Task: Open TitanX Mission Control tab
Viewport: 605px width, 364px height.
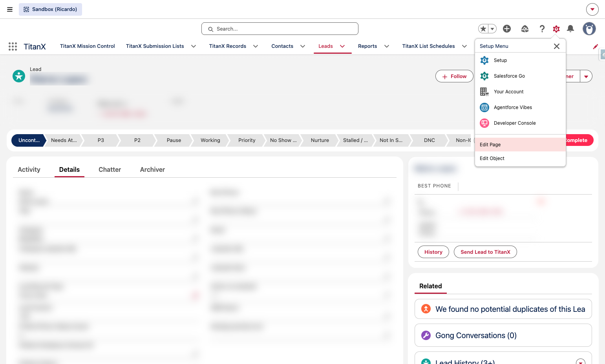Action: [x=88, y=46]
